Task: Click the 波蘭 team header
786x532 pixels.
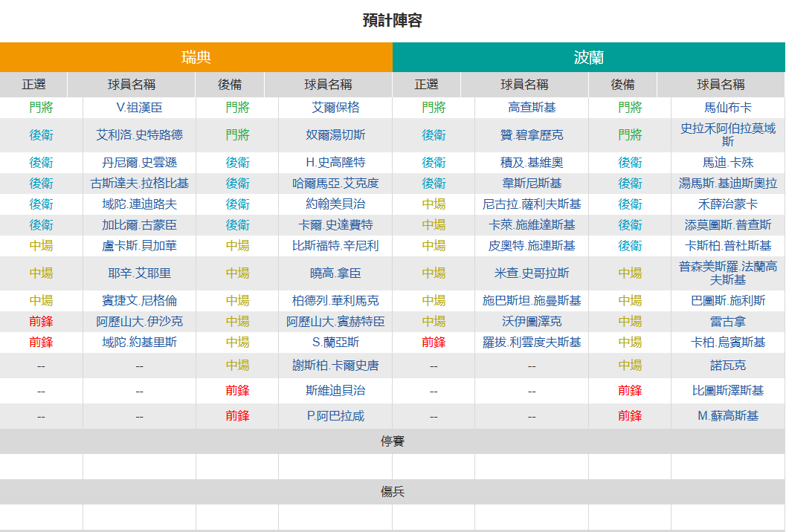Action: point(588,57)
